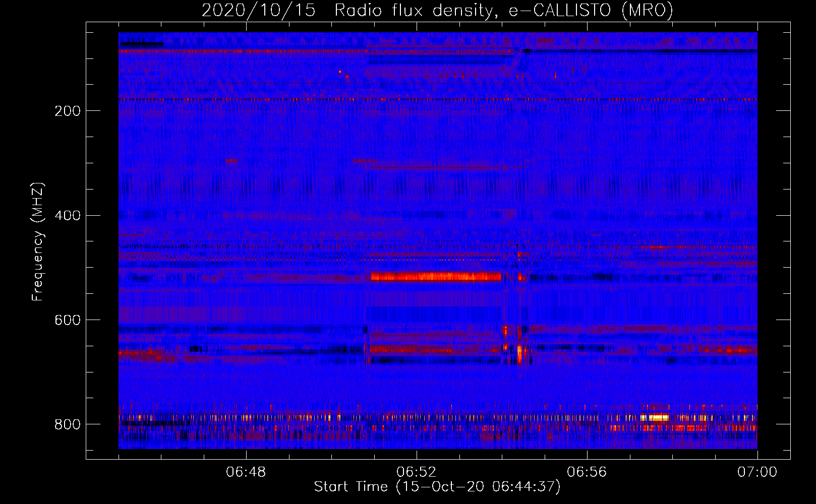This screenshot has height=504, width=816.
Task: Click the 07:00 time tick label
Action: pyautogui.click(x=757, y=472)
